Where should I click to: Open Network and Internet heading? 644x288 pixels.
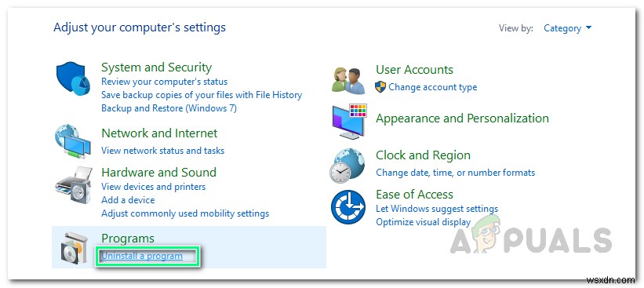159,133
